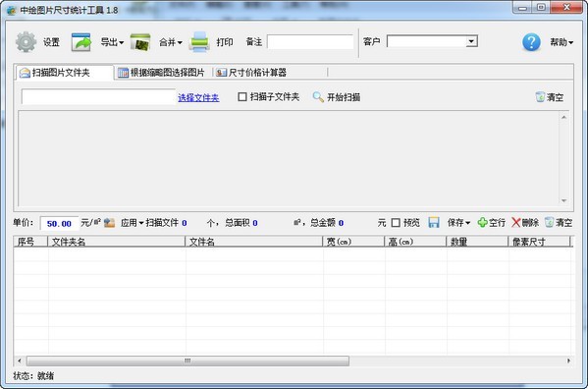Click the 高(cm) column header

(415, 242)
